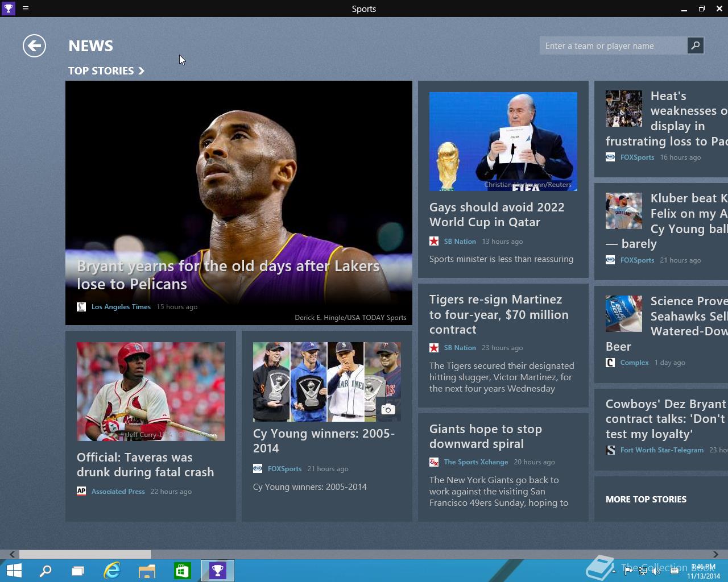The height and width of the screenshot is (582, 728).
Task: Click FOXSports logo icon under Cy Young winners
Action: pos(258,469)
